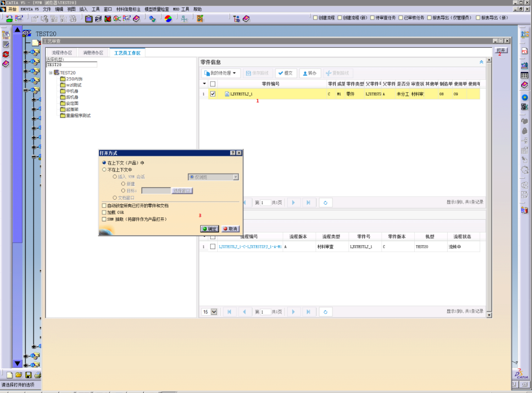Click the help question button in 打开方式 dialog
The height and width of the screenshot is (393, 532).
(233, 153)
